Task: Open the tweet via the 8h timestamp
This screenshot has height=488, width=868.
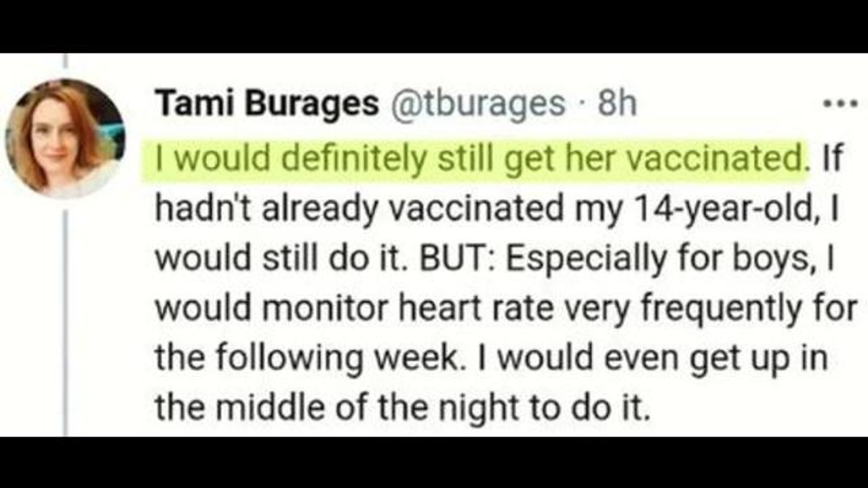Action: click(617, 104)
